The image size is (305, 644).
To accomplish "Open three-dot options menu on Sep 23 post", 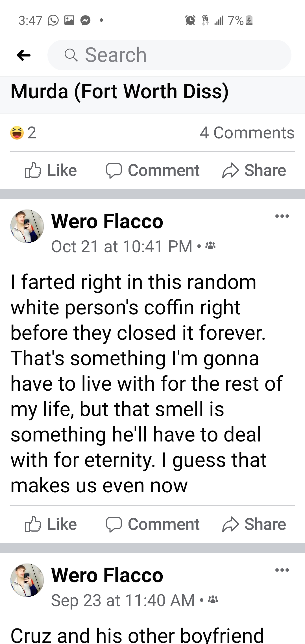I will click(x=282, y=570).
